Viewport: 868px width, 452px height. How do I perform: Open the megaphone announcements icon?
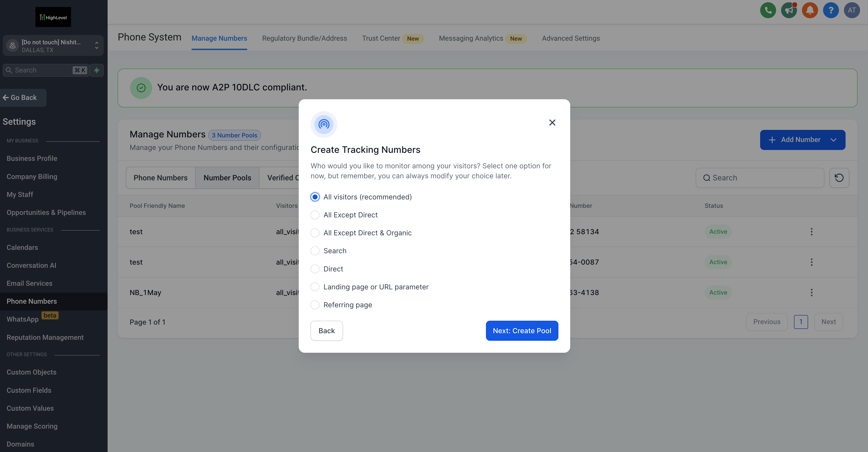(789, 10)
